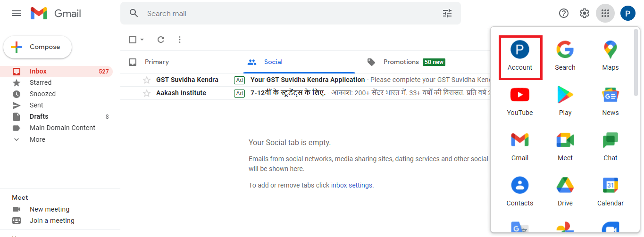This screenshot has width=644, height=237.
Task: Star the Aakash Institute message
Action: click(x=147, y=93)
